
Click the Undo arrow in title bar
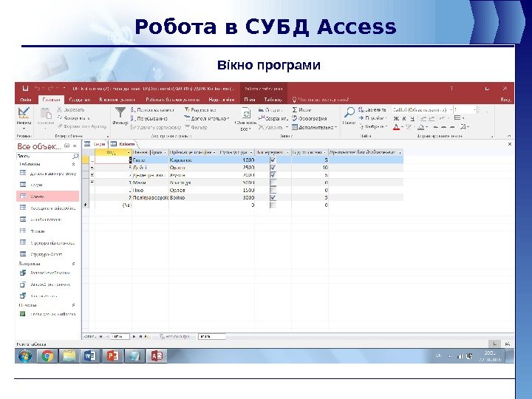point(38,88)
